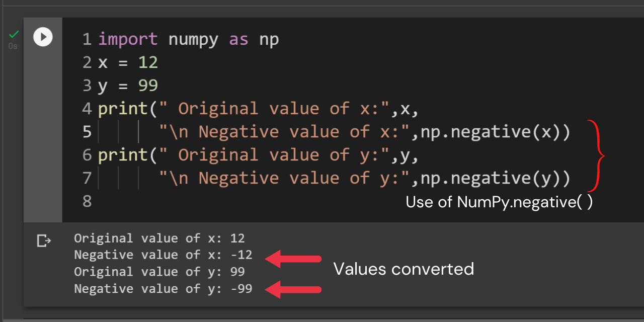Toggle line number 1 in the gutter
644x322 pixels.
tap(86, 39)
